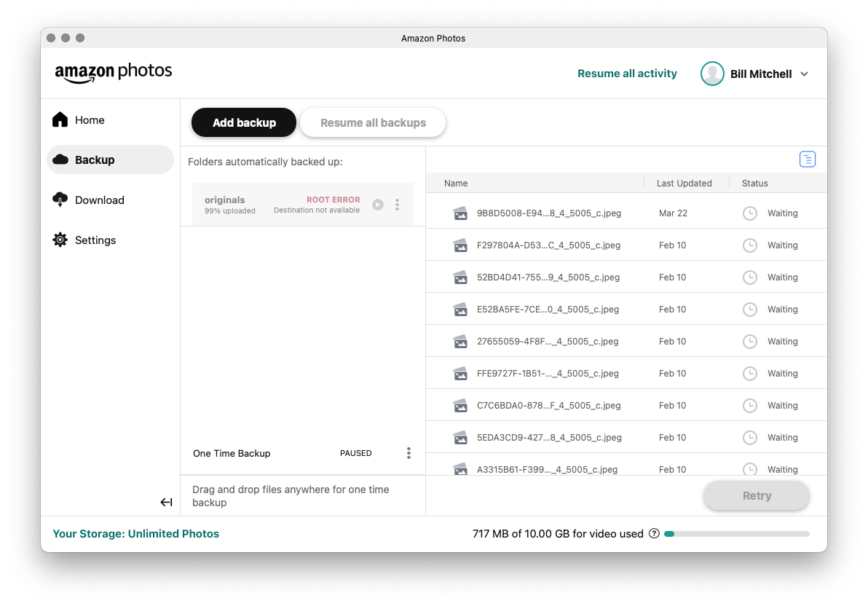Sort files by the Last Updated column

point(684,184)
